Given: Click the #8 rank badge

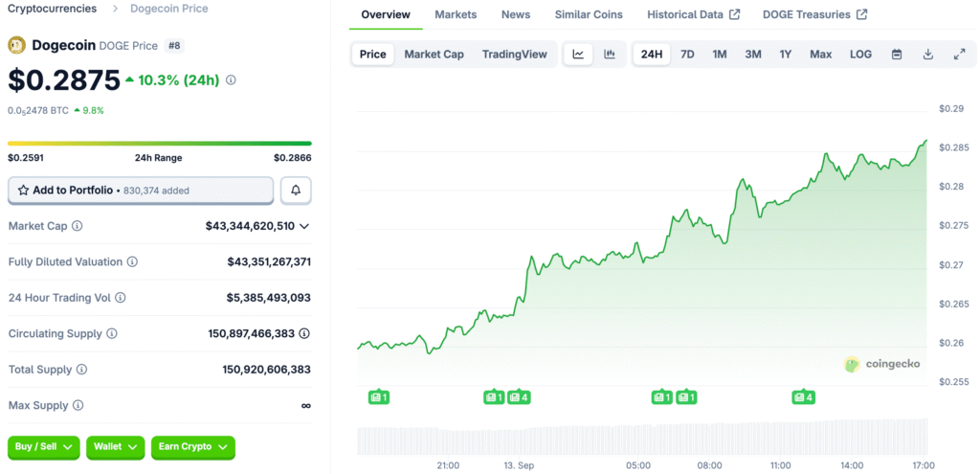Looking at the screenshot, I should coord(174,46).
